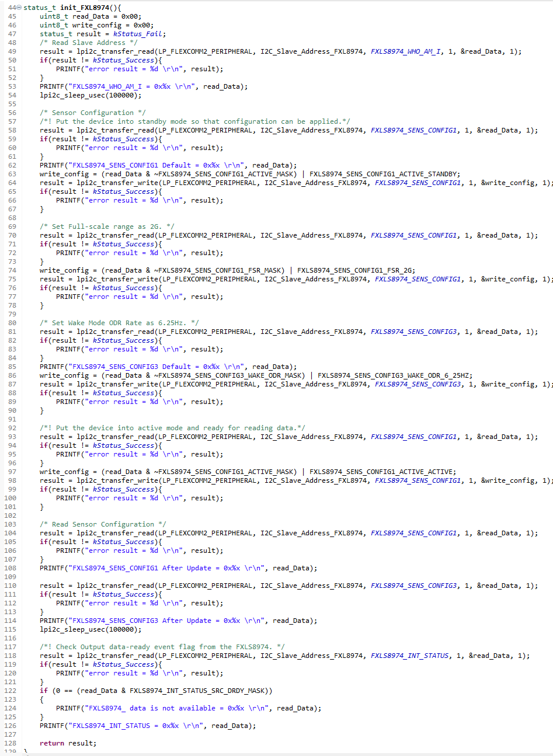Click the FXLS8974_WHO_AM_I macro on line 49
The height and width of the screenshot is (756, 553).
(x=406, y=51)
